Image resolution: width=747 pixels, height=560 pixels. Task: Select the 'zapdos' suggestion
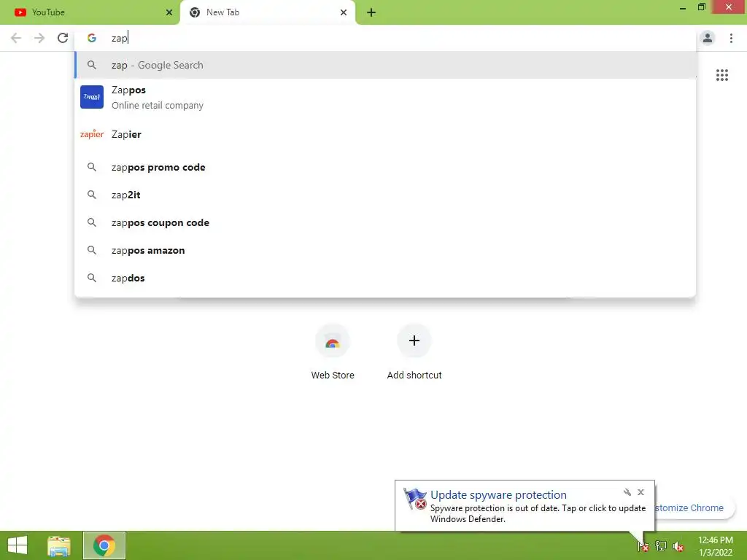[x=385, y=278]
